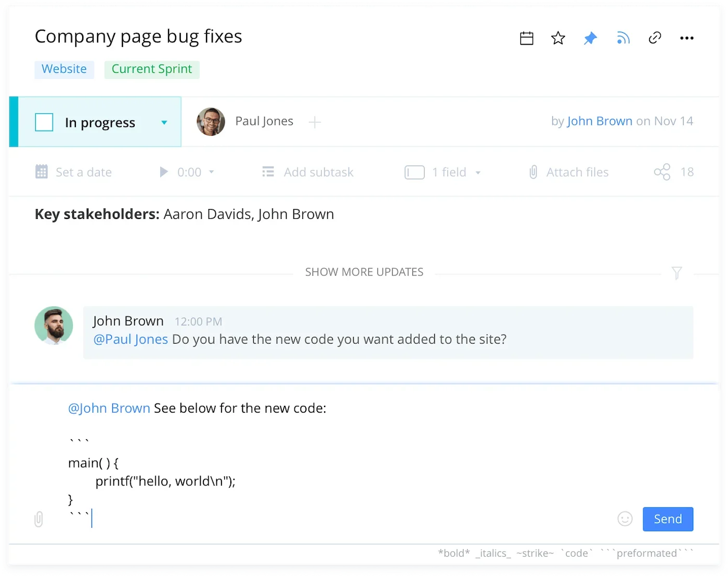Click the Key stakeholders description text
This screenshot has width=728, height=576.
(185, 214)
